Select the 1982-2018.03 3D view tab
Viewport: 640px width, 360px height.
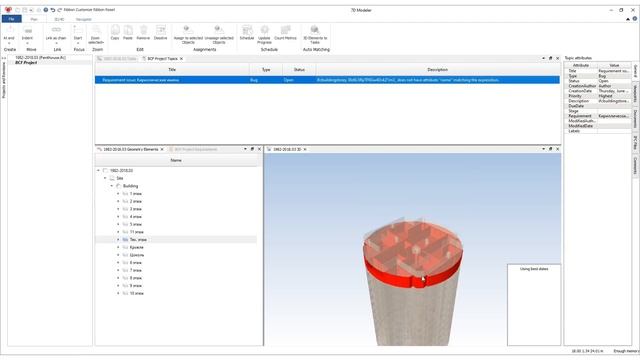click(287, 149)
